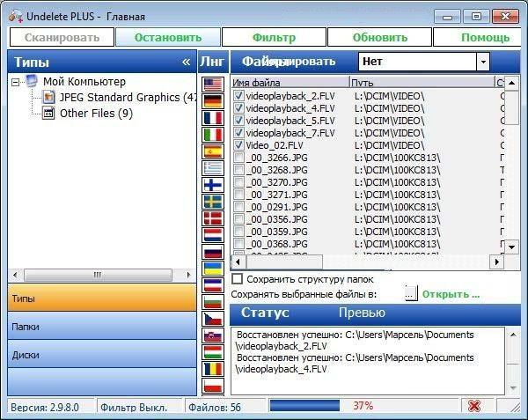Uncheck videoplayback_4.FLV checkbox

[x=238, y=108]
